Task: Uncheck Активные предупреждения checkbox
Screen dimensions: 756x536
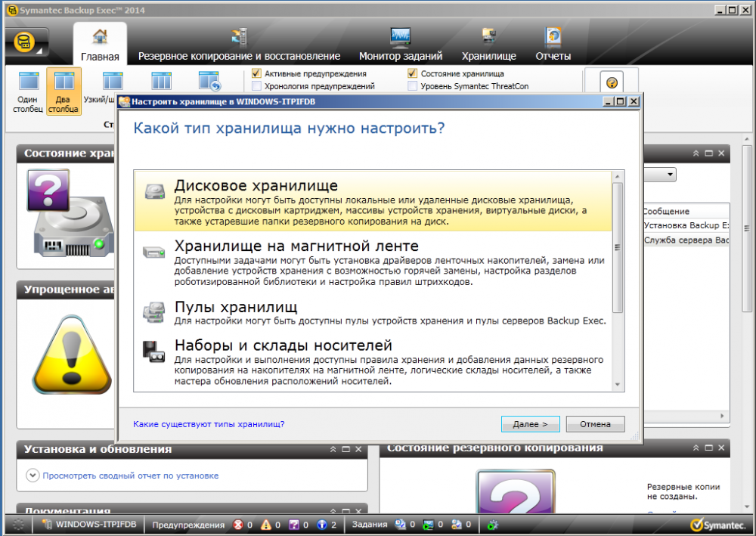Action: click(256, 74)
